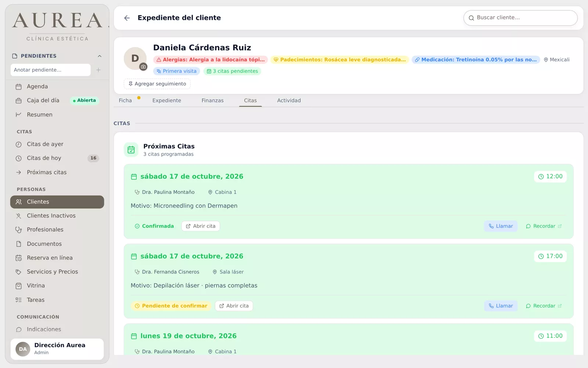588x368 pixels.
Task: Click the Pendiente de confirmar status
Action: (171, 306)
